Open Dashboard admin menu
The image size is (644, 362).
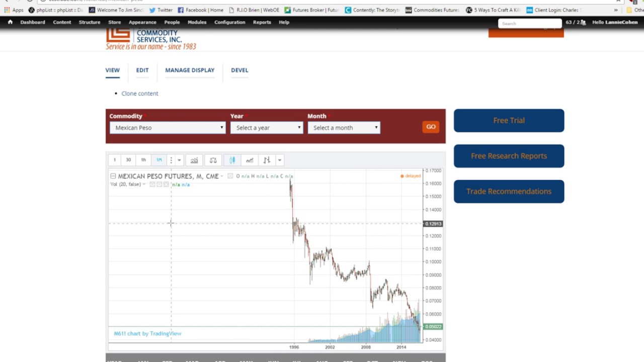[33, 22]
